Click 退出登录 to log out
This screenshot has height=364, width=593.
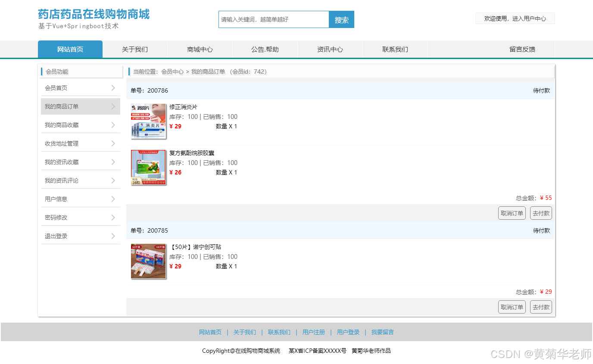80,236
